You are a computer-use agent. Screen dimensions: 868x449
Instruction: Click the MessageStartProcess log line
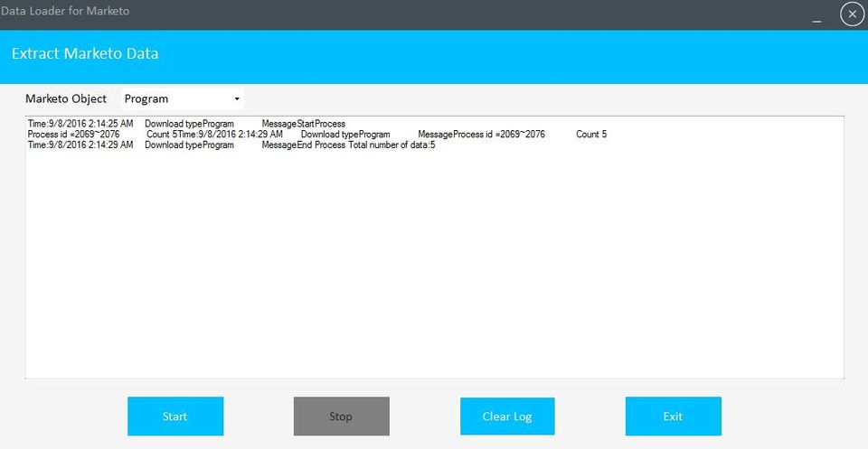pyautogui.click(x=186, y=124)
